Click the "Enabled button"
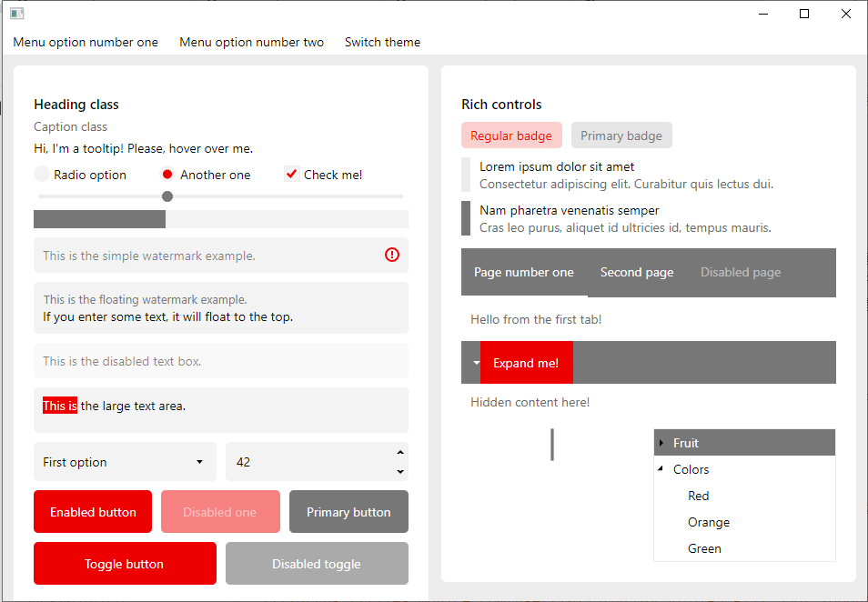 click(93, 512)
